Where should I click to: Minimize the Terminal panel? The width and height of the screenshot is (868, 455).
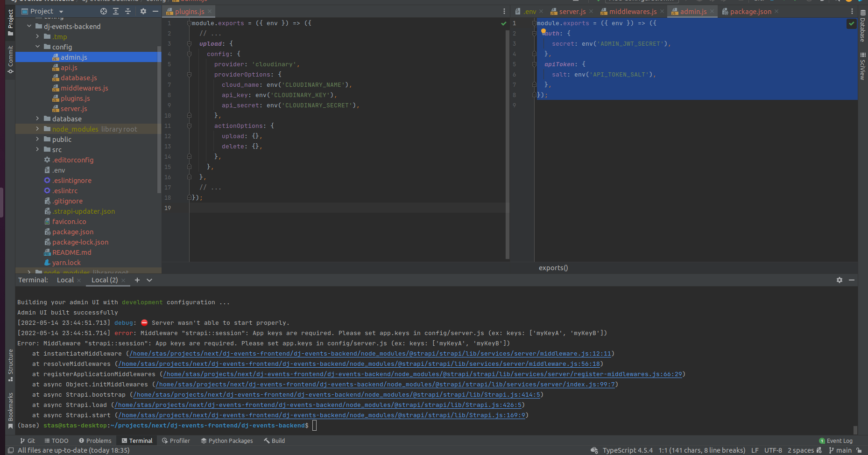click(852, 280)
